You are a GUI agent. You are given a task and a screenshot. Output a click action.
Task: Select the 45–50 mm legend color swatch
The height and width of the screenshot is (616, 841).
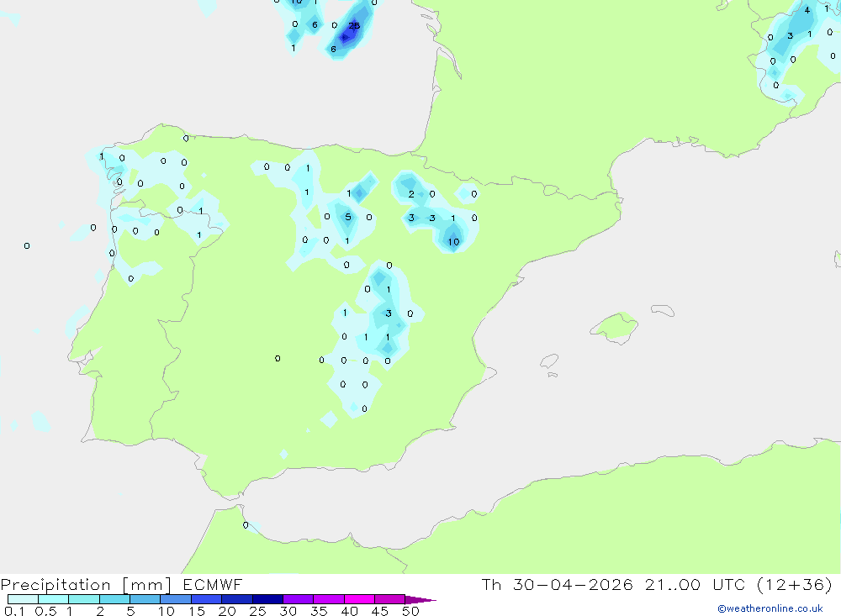tap(389, 599)
